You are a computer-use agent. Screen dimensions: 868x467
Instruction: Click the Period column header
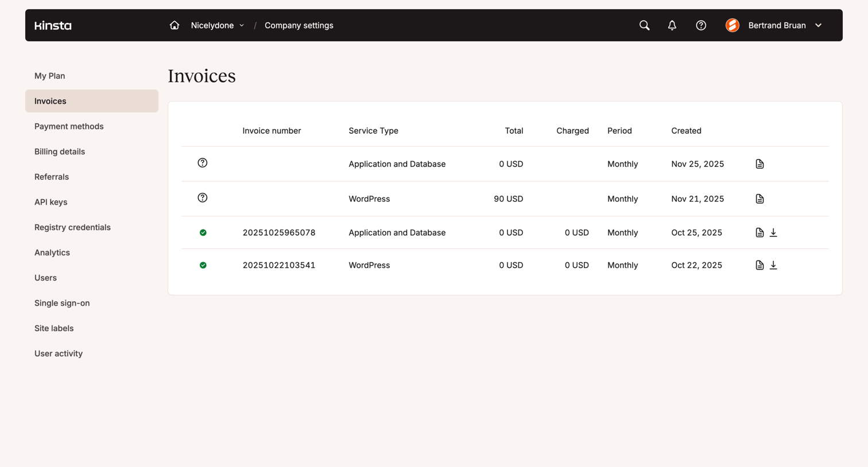pos(619,131)
